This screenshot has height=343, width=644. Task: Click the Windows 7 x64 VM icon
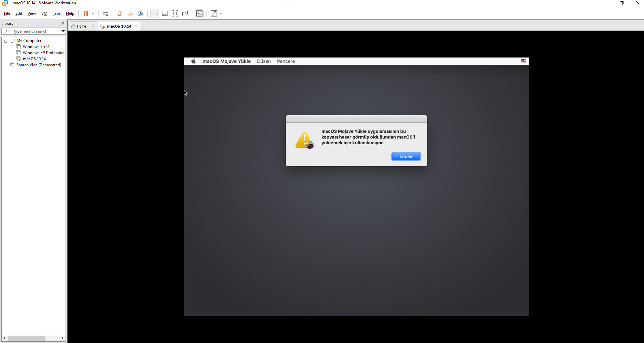(19, 47)
